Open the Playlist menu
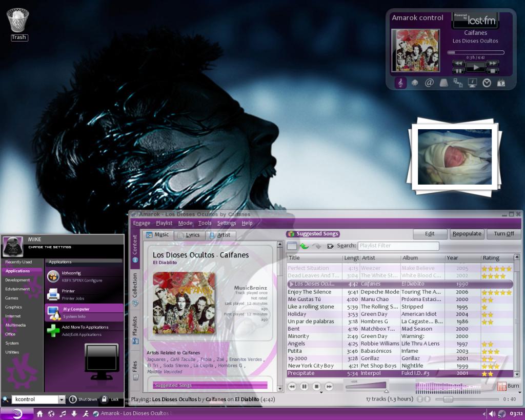The width and height of the screenshot is (525, 420). [164, 223]
